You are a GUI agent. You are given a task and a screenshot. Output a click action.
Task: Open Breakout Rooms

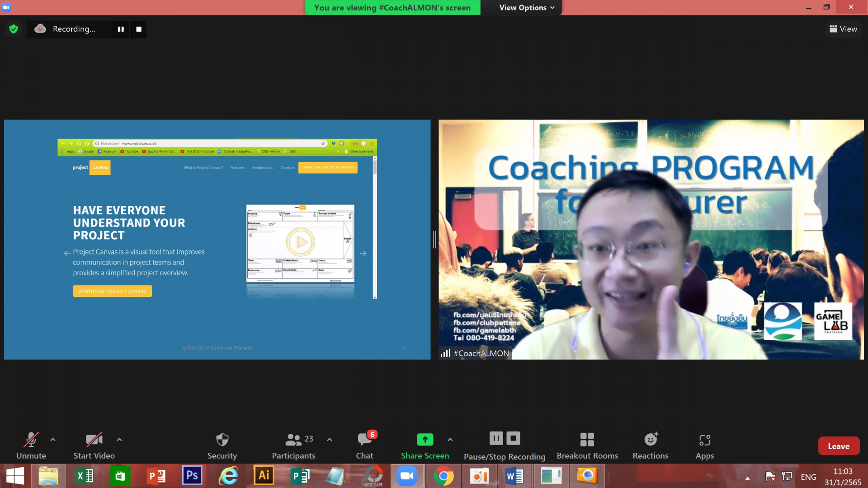(587, 446)
